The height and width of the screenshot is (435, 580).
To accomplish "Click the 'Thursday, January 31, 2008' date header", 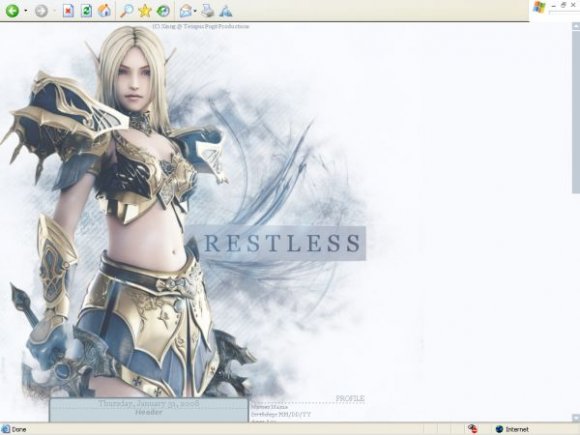I will pos(149,403).
